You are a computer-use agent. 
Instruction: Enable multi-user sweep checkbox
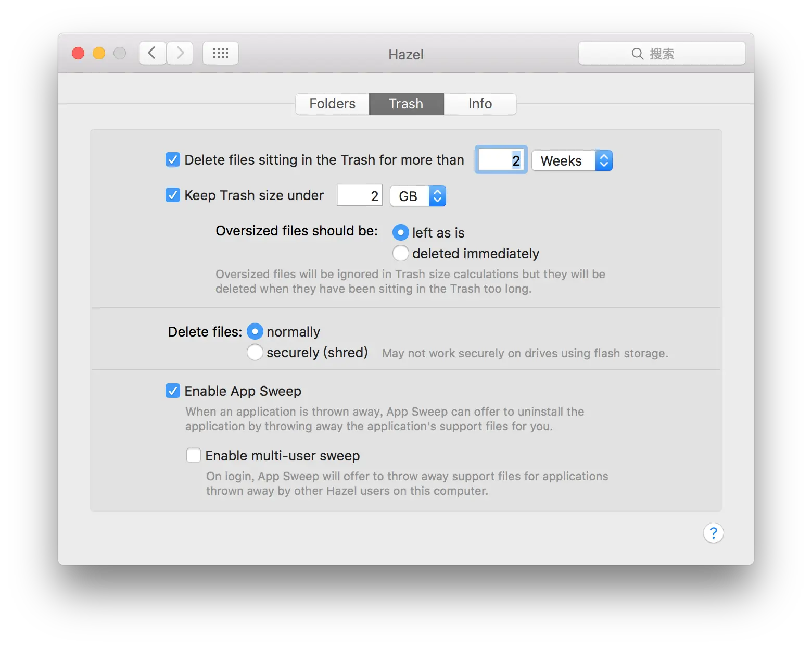coord(194,455)
